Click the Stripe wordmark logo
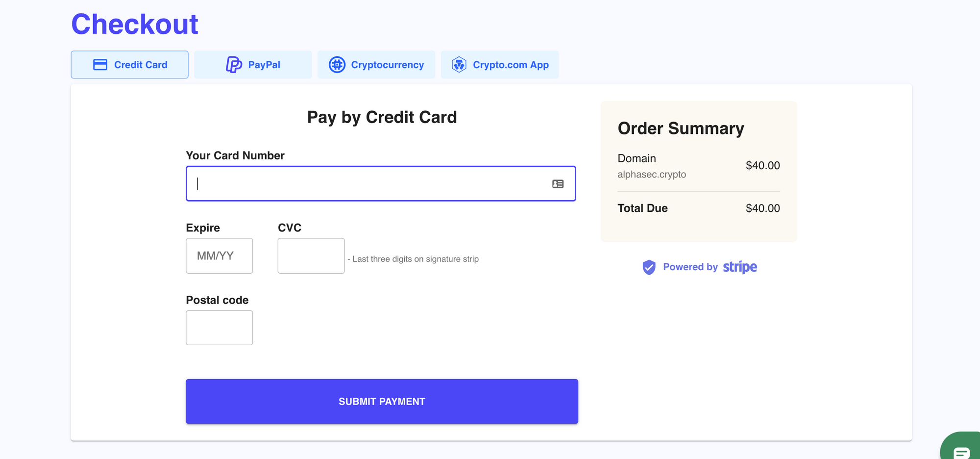The height and width of the screenshot is (459, 980). [x=739, y=267]
